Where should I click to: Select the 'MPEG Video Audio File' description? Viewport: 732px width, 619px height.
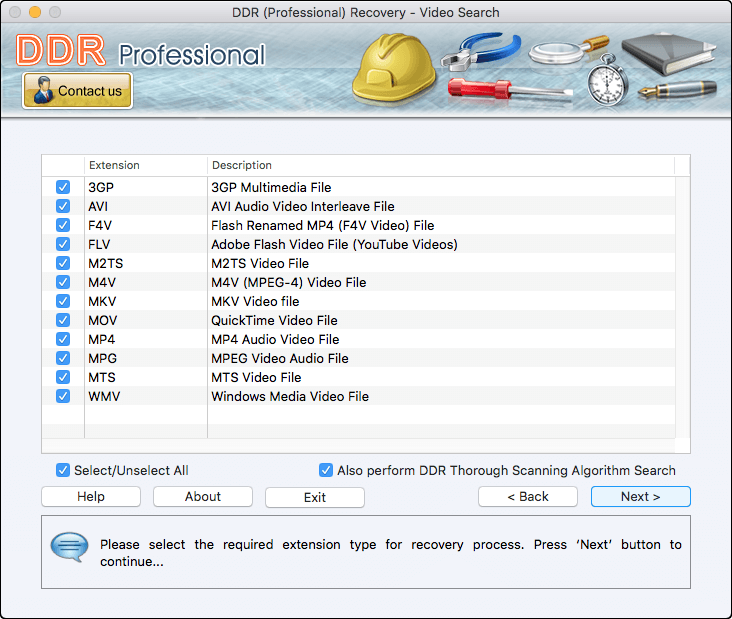(280, 358)
